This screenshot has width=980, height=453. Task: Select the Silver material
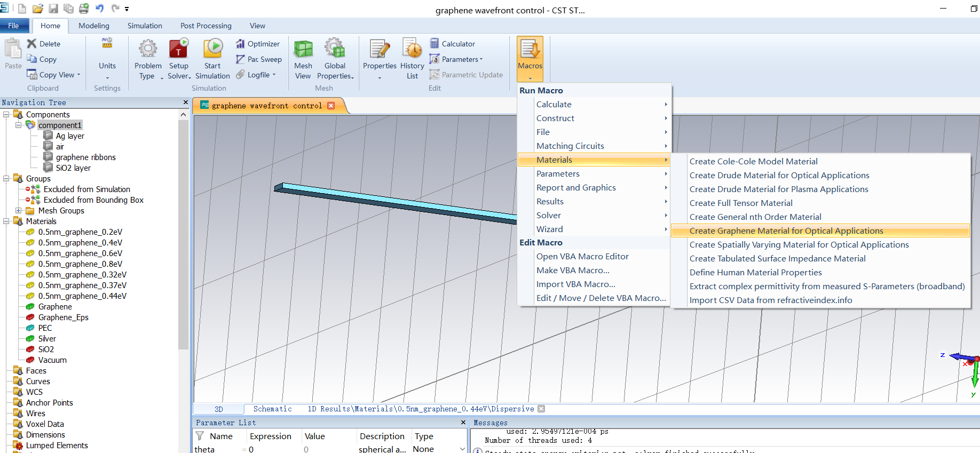[x=47, y=338]
